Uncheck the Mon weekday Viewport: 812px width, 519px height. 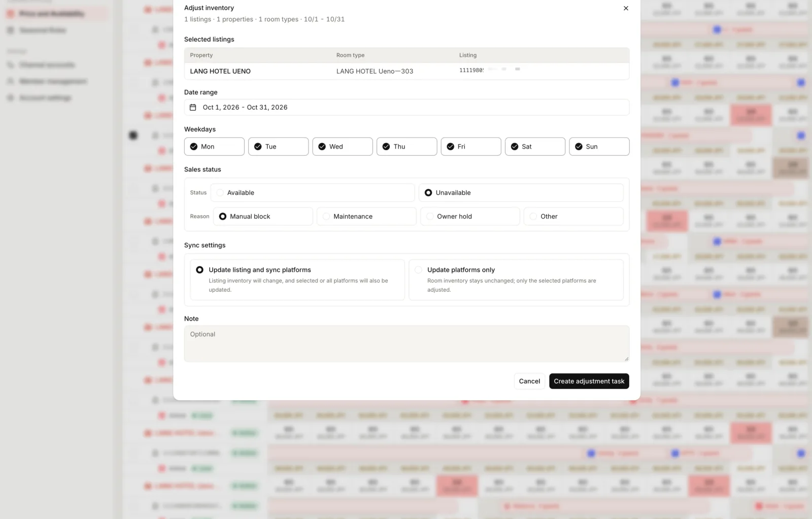[x=214, y=147]
